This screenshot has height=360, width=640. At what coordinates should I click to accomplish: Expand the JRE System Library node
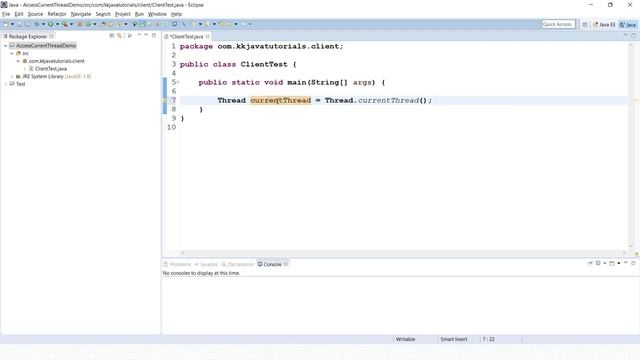point(12,76)
